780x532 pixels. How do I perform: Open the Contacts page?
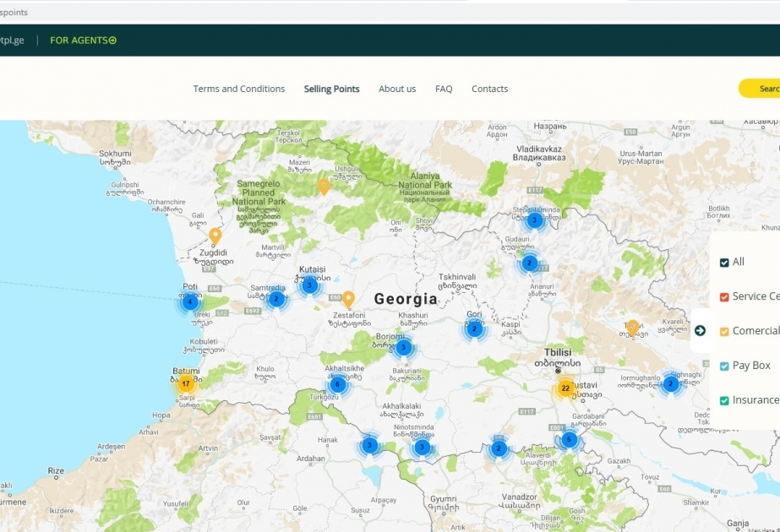click(x=489, y=89)
